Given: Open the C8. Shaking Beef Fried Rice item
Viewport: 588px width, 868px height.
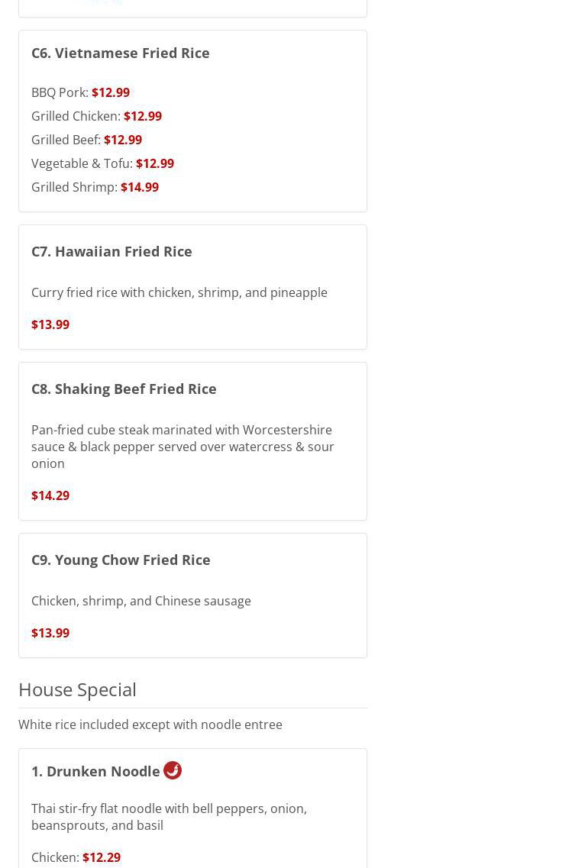Looking at the screenshot, I should pyautogui.click(x=124, y=389).
